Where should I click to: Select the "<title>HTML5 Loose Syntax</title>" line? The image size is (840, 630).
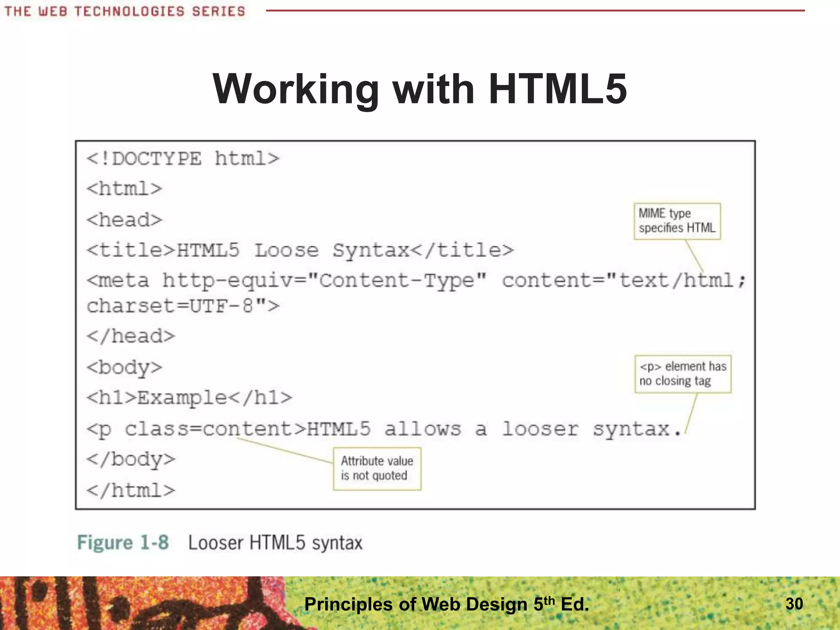point(300,250)
